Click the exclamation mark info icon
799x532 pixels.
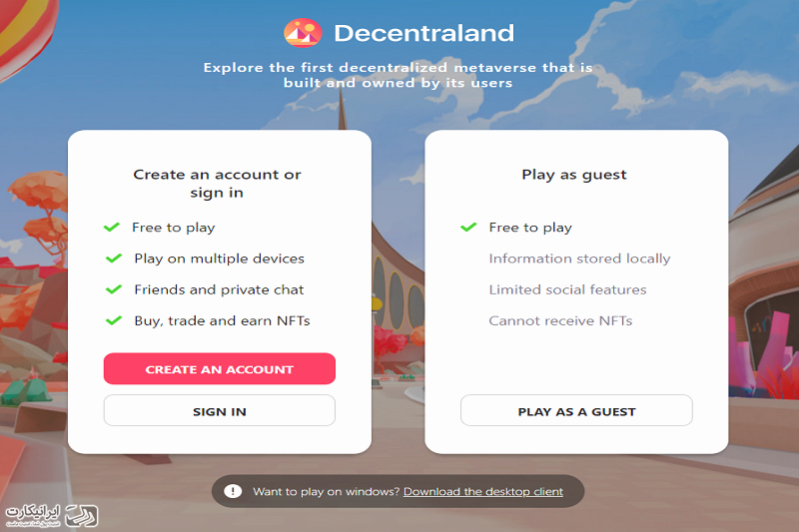tap(233, 491)
